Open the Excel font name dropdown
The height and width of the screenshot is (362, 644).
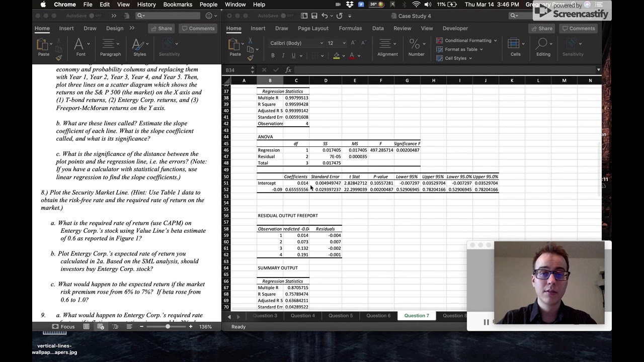[321, 43]
